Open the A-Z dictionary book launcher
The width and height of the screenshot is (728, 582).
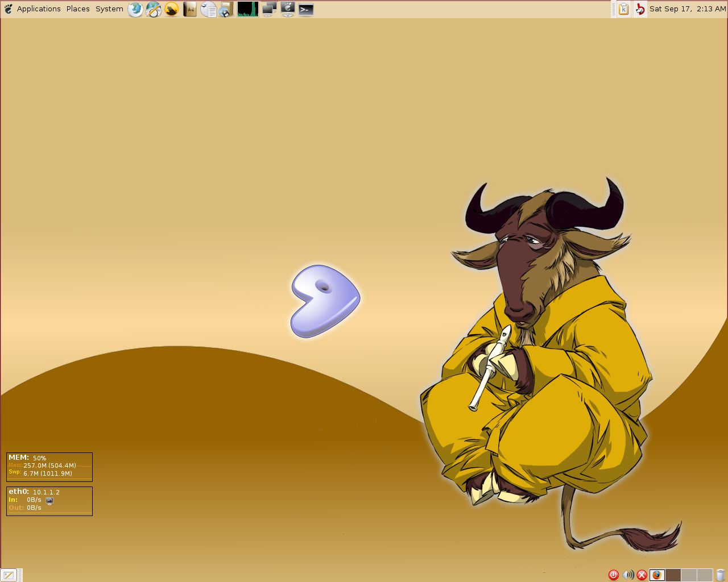[x=190, y=9]
